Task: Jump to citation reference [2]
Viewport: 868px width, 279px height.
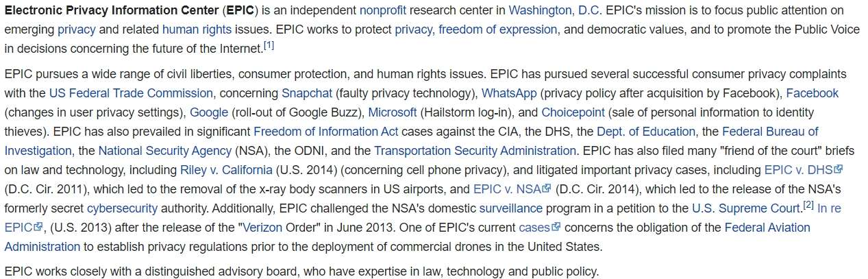Action: coord(808,205)
